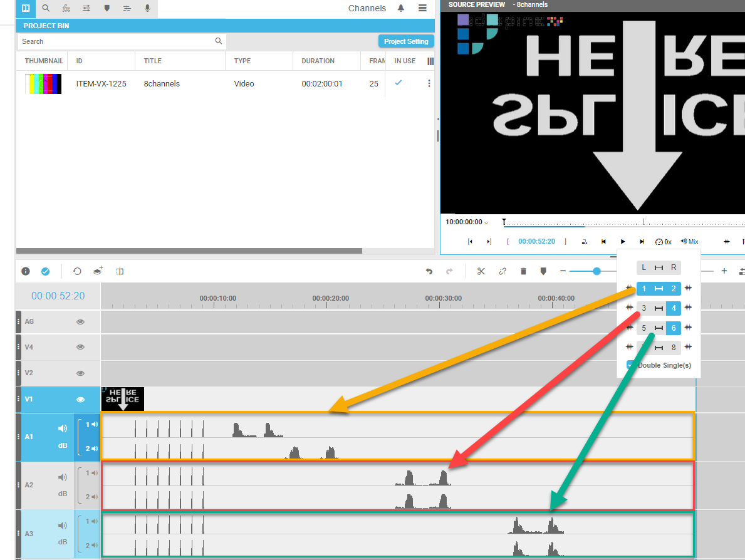
Task: Open row options for 8channels item
Action: (429, 83)
